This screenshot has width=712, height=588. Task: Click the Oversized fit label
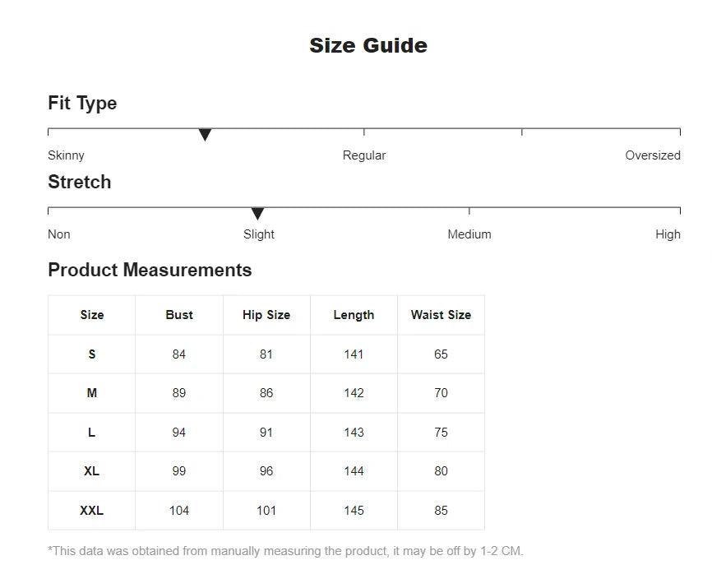(x=653, y=155)
